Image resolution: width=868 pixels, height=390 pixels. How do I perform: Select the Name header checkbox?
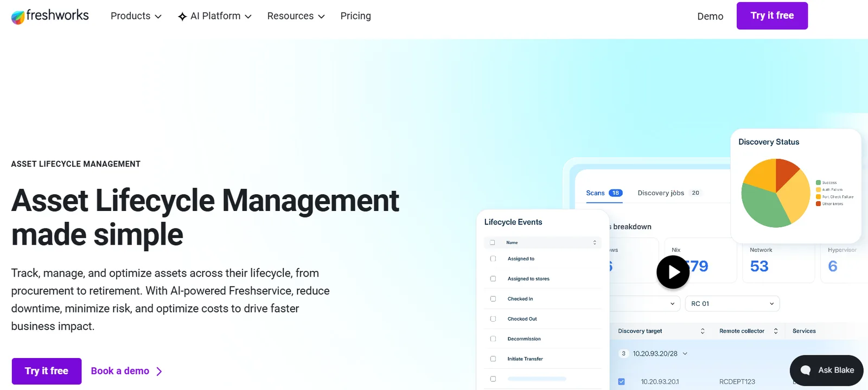click(x=493, y=242)
